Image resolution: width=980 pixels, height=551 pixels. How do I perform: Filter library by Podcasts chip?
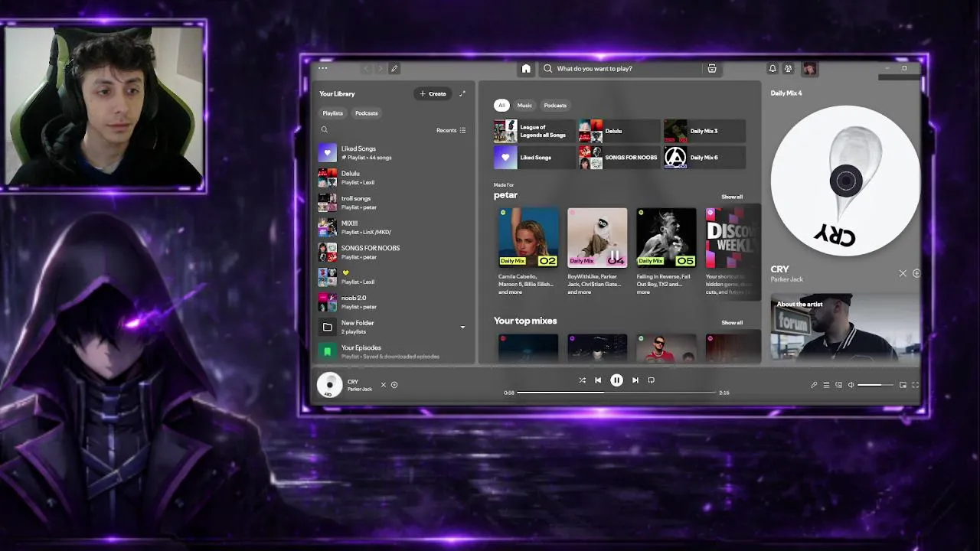click(x=367, y=113)
